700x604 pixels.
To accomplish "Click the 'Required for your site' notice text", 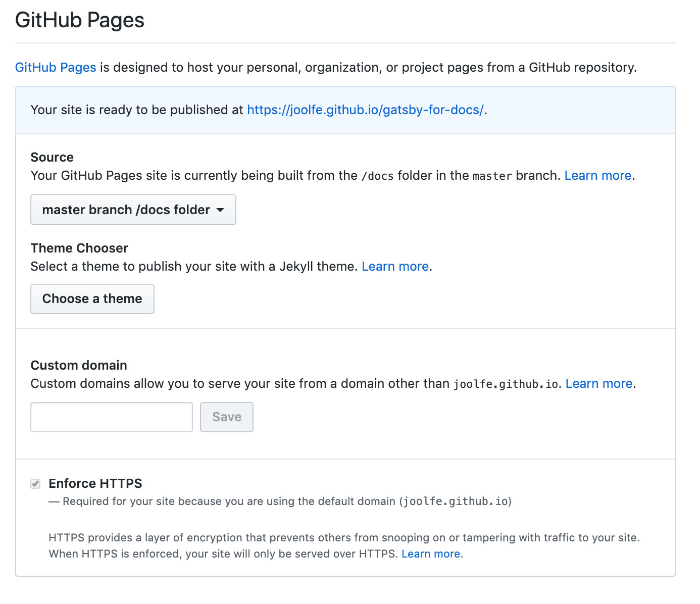I will coord(280,501).
